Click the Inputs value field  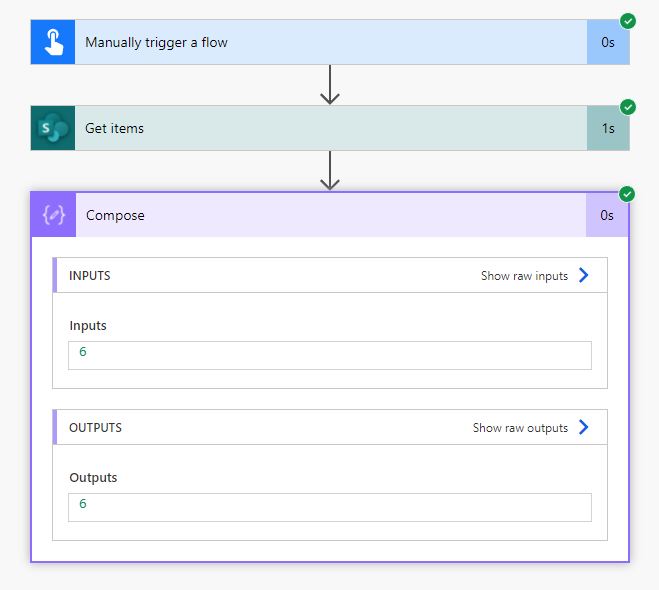point(330,356)
